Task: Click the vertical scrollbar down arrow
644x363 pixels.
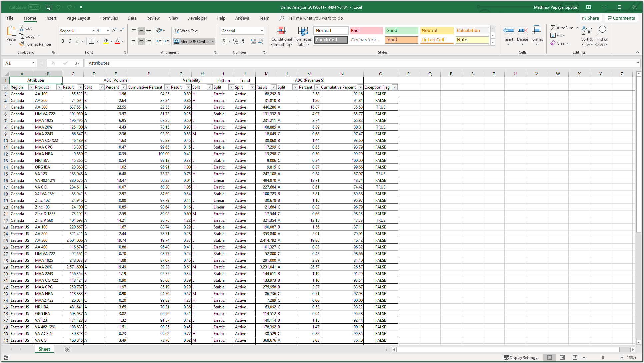Action: coord(639,342)
